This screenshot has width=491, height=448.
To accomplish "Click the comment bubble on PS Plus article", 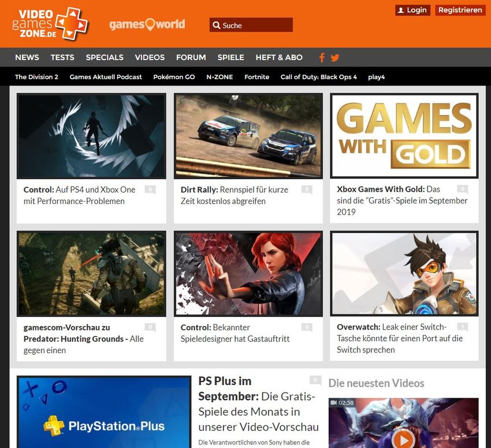I will [x=315, y=380].
